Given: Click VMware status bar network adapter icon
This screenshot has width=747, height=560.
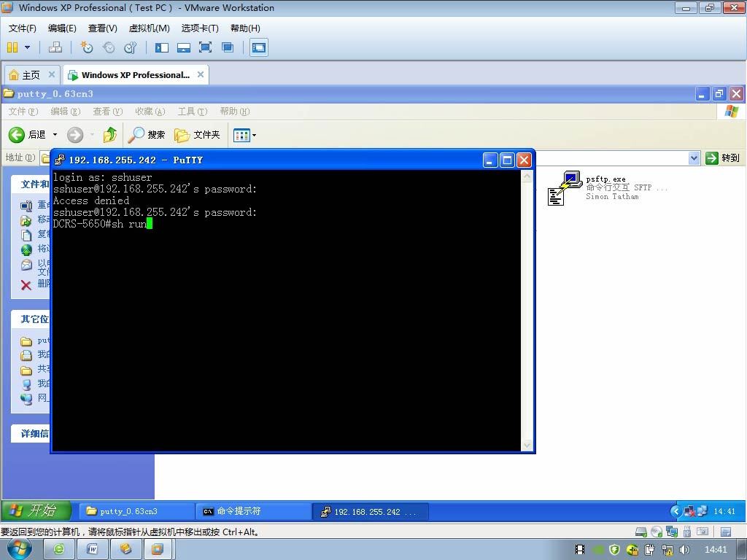Looking at the screenshot, I should tap(672, 532).
